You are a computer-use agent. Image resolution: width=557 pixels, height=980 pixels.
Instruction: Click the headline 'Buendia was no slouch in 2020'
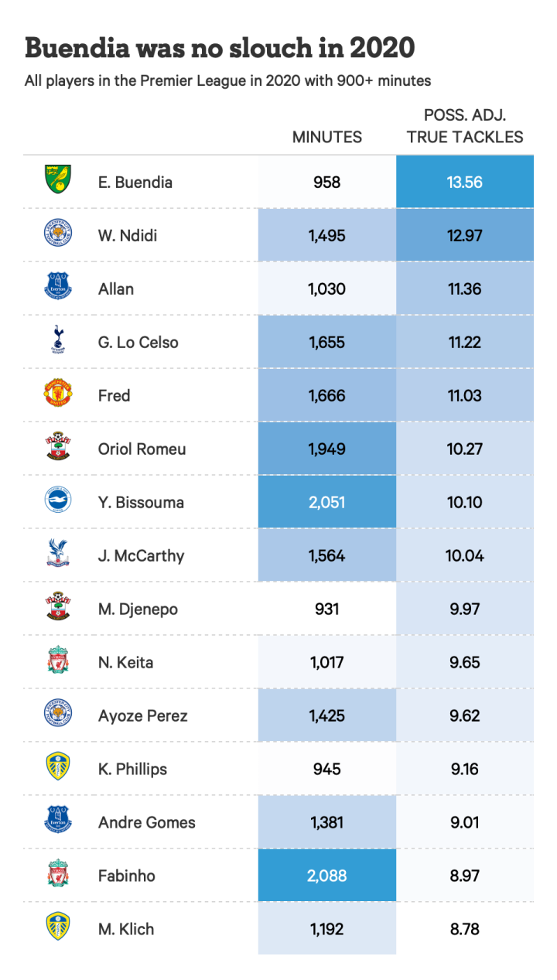tap(220, 48)
